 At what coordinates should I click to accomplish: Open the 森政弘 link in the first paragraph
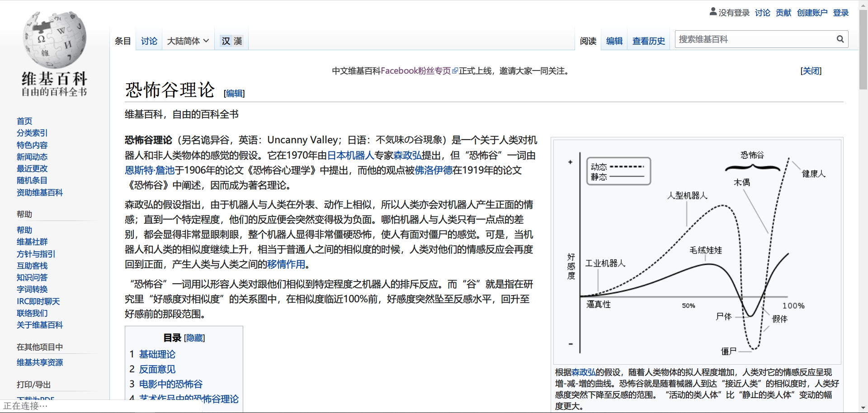click(407, 155)
